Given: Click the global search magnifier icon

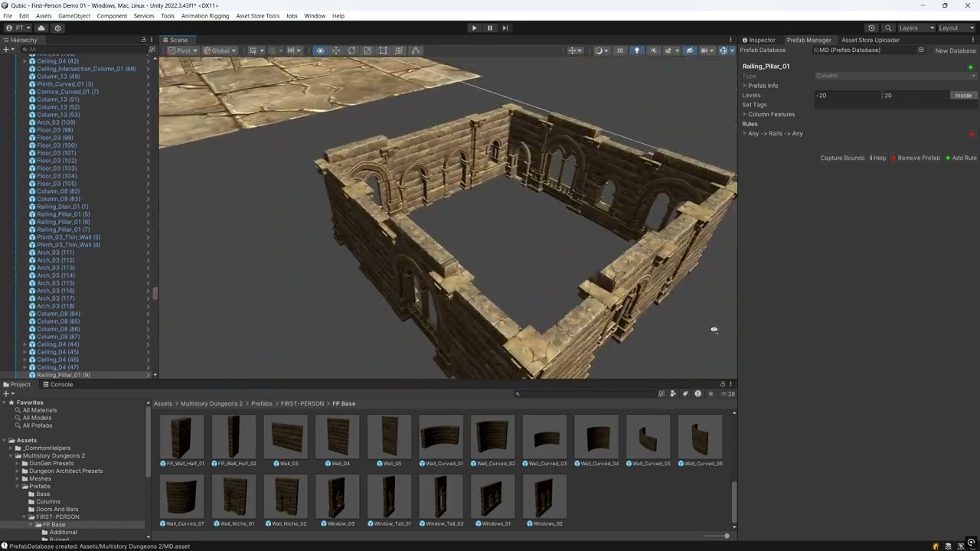Looking at the screenshot, I should pyautogui.click(x=888, y=28).
